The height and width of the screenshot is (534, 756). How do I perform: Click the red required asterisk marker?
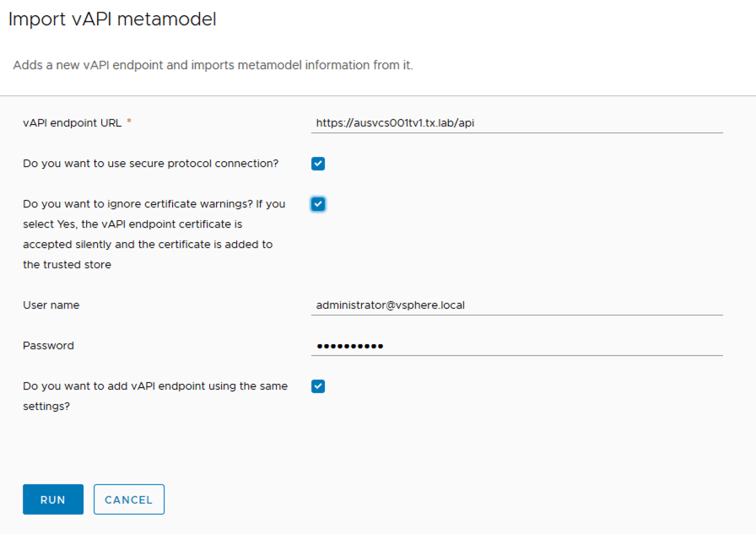[129, 122]
